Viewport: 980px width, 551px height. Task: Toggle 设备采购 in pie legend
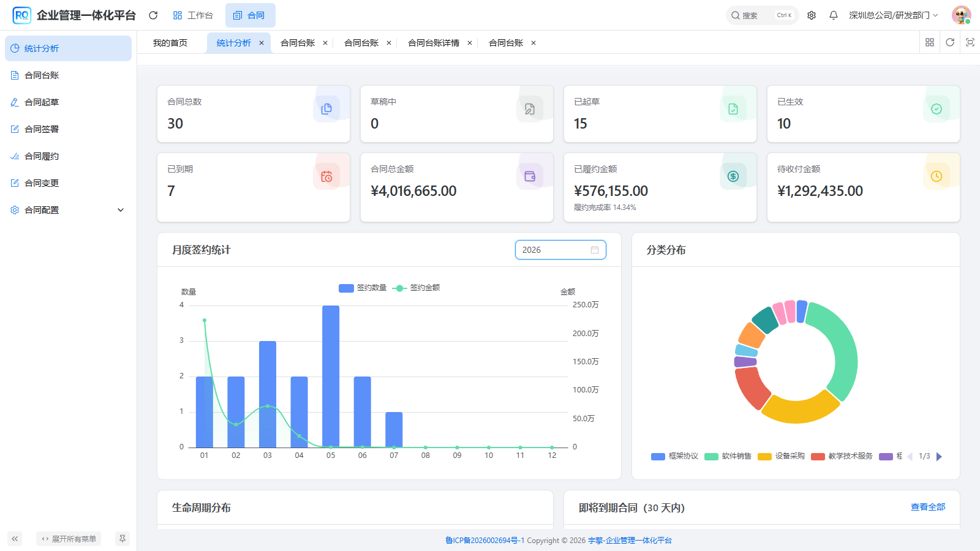pos(781,456)
